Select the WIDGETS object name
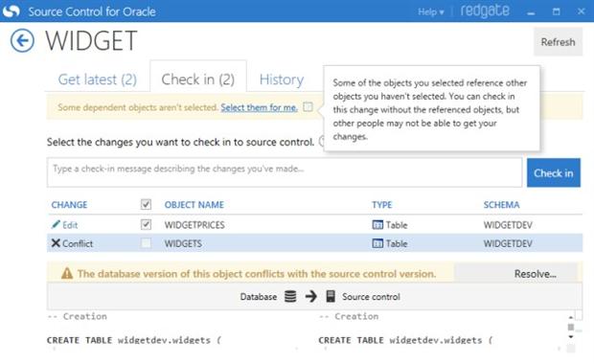The width and height of the screenshot is (594, 364). [183, 243]
